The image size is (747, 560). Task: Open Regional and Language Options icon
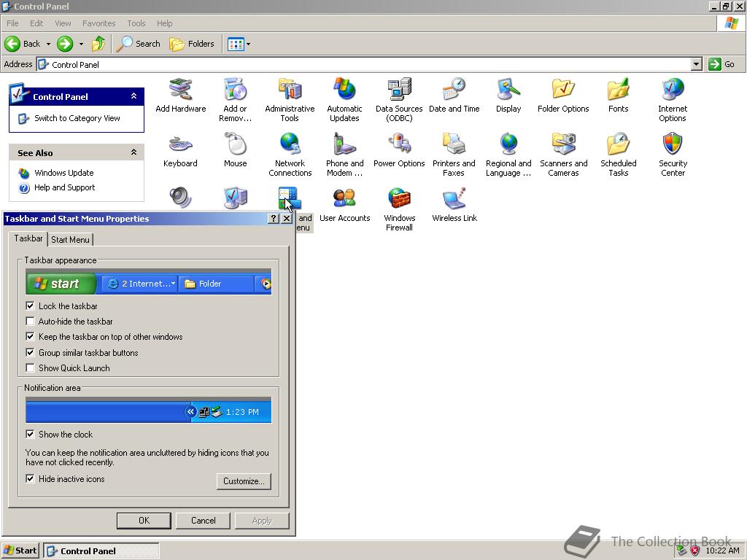(508, 144)
